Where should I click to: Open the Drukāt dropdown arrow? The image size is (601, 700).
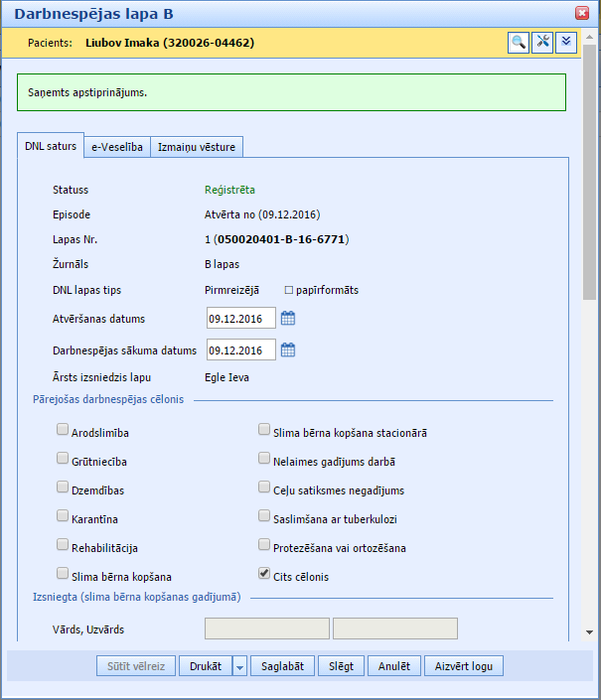(x=239, y=666)
